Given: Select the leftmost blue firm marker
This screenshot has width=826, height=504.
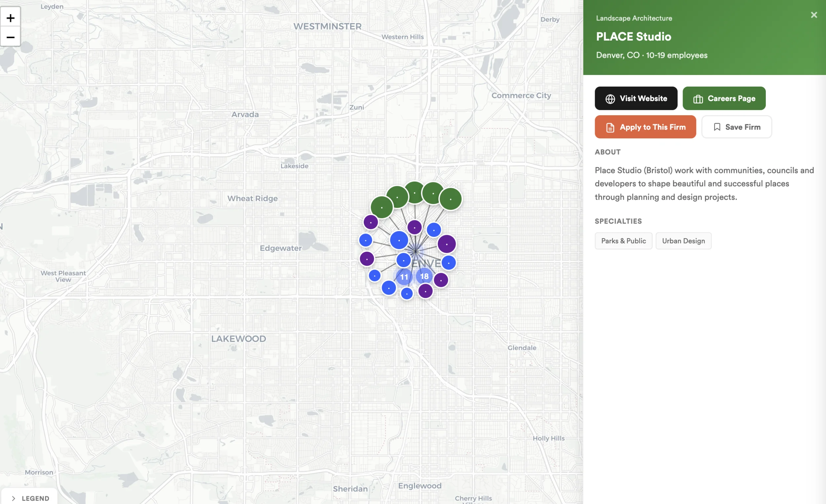Looking at the screenshot, I should (365, 240).
